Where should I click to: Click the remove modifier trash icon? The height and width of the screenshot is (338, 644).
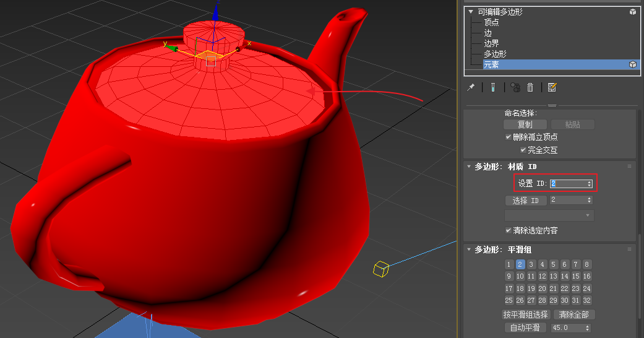pyautogui.click(x=530, y=87)
